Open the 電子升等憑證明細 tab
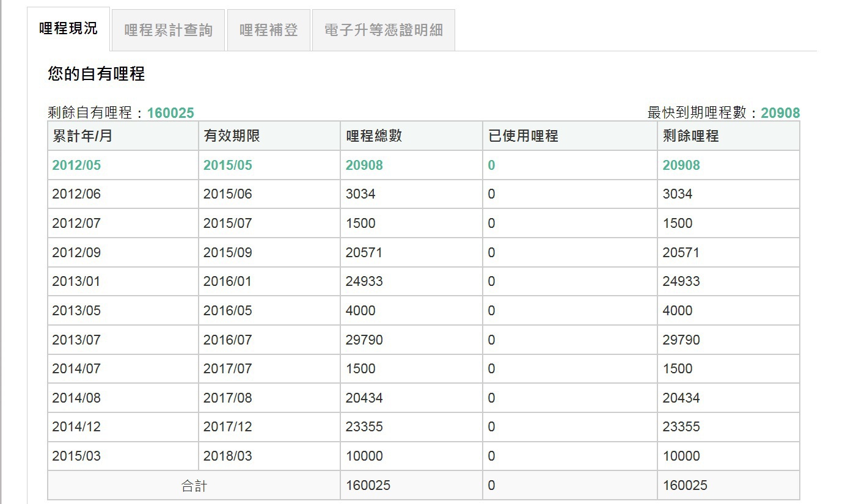This screenshot has width=845, height=504. [383, 30]
